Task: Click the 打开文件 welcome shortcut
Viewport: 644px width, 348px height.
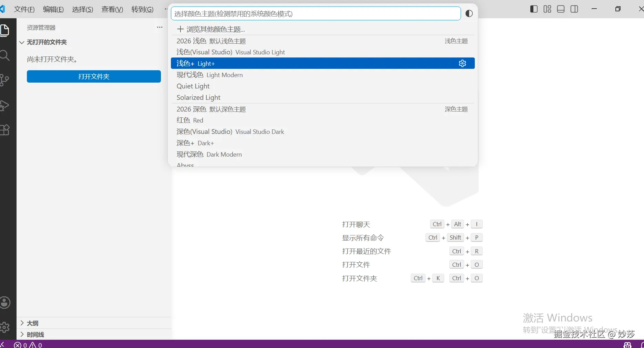Action: 356,265
